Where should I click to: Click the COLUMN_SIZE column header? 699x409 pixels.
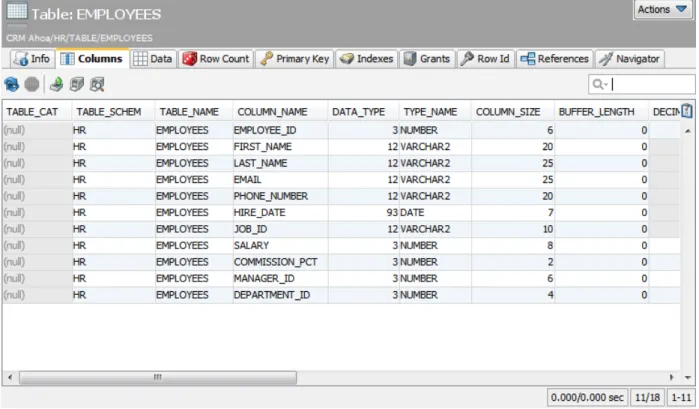(x=513, y=112)
